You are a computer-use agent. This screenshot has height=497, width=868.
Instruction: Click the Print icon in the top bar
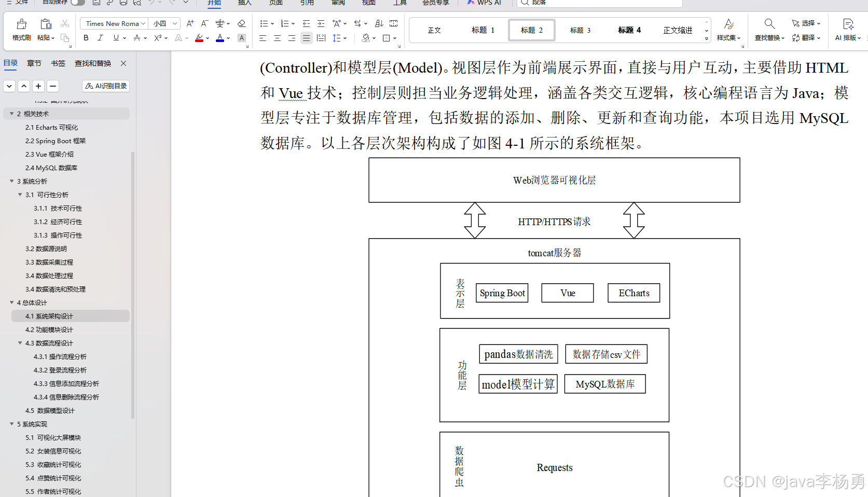click(x=123, y=3)
